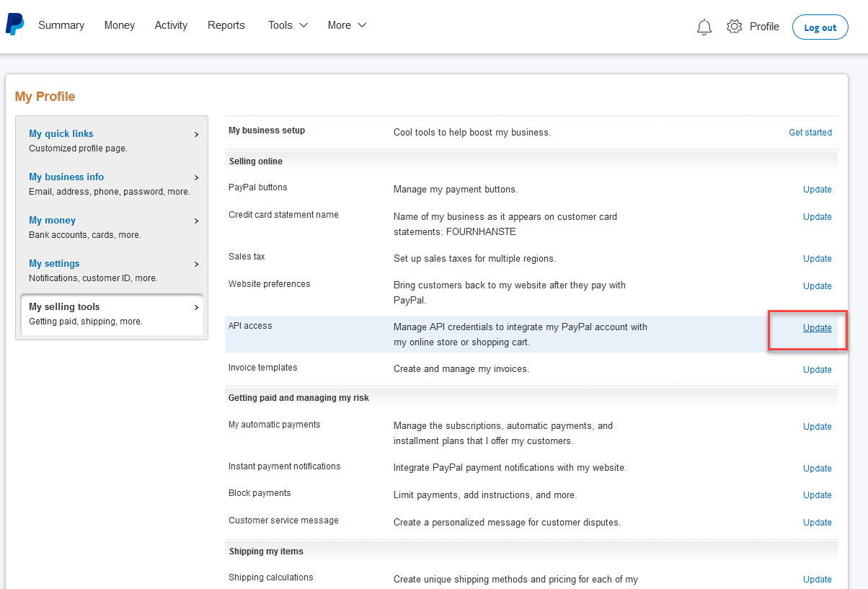Click the settings gear icon

pyautogui.click(x=734, y=27)
